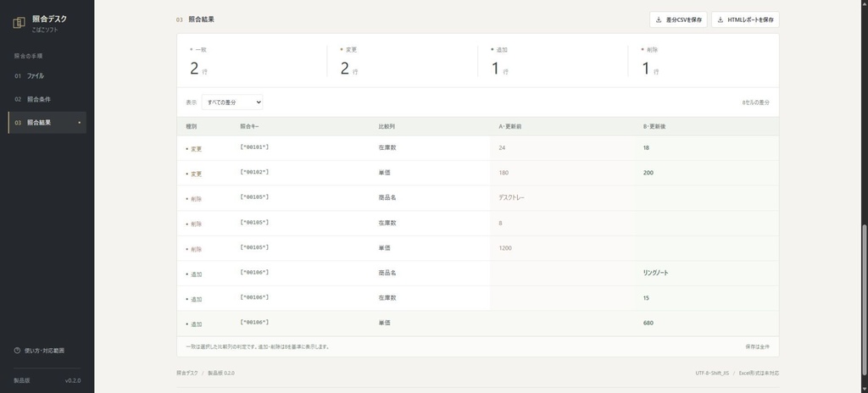This screenshot has width=868, height=393.
Task: Click the A・更新前 column header
Action: [x=509, y=127]
